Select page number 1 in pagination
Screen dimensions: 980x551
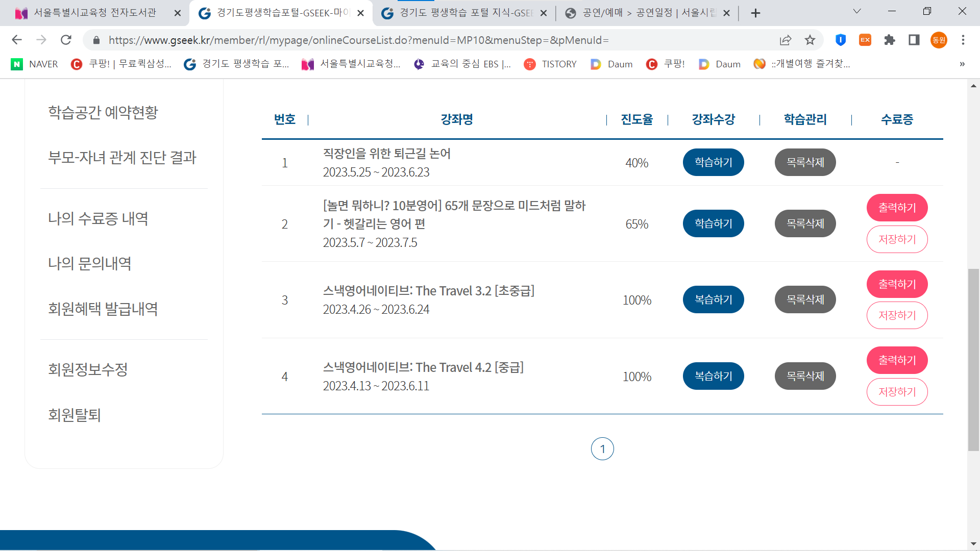(602, 449)
